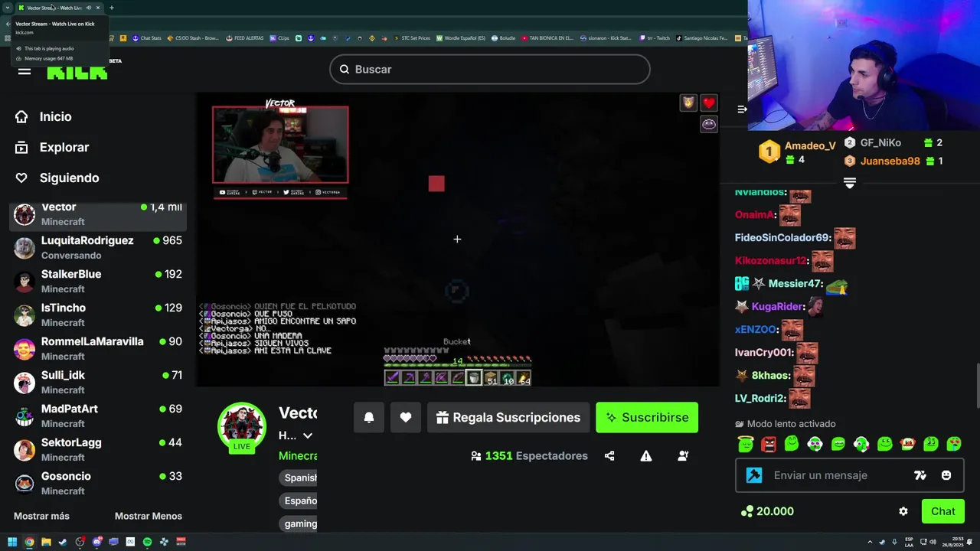Screen dimensions: 980x551
Task: Click the user icon beside the report icon
Action: tap(683, 455)
